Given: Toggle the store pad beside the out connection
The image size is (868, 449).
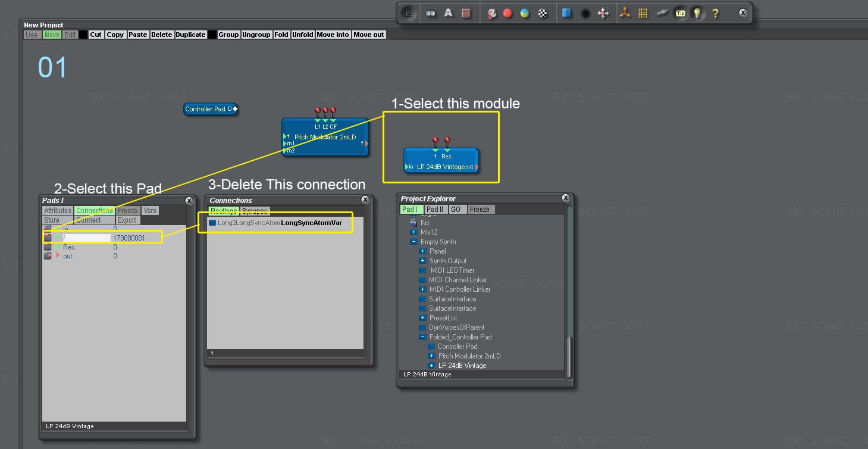Looking at the screenshot, I should [x=48, y=255].
